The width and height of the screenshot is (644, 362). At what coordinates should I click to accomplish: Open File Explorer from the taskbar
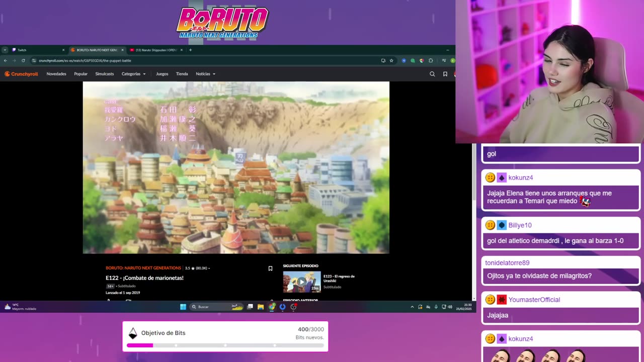click(x=261, y=307)
